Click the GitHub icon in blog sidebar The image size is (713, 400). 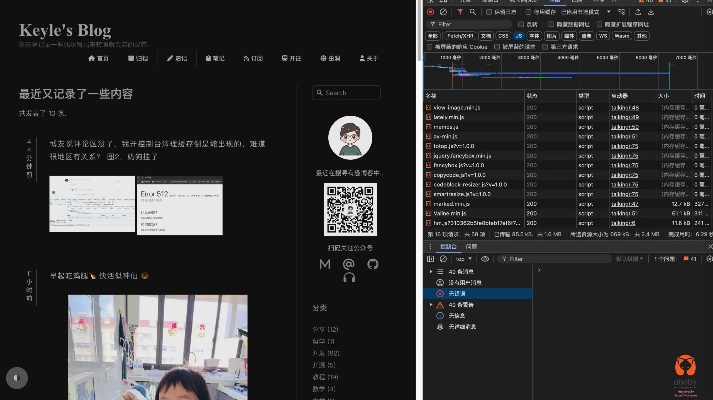click(x=373, y=264)
